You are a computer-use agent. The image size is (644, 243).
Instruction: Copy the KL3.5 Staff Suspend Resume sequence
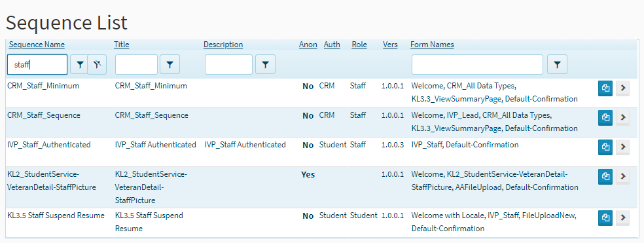[605, 218]
